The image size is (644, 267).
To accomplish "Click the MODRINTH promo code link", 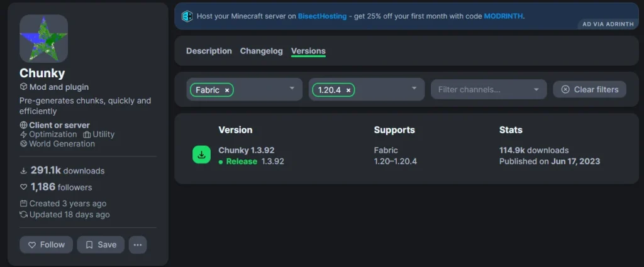I will point(503,16).
